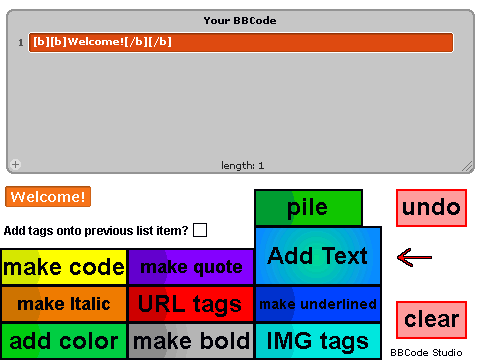
Task: Click the clear button
Action: [431, 320]
